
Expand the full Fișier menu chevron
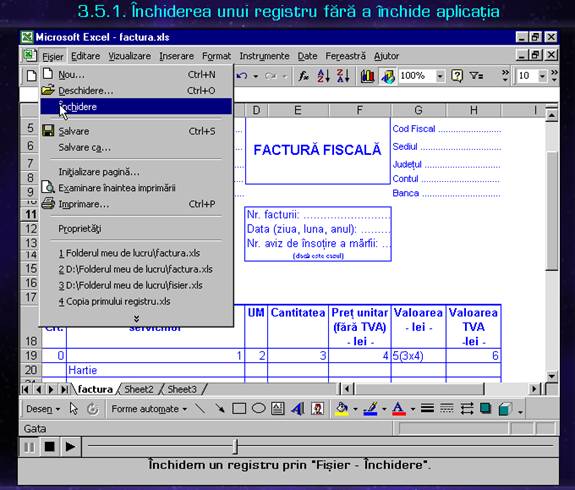(136, 318)
